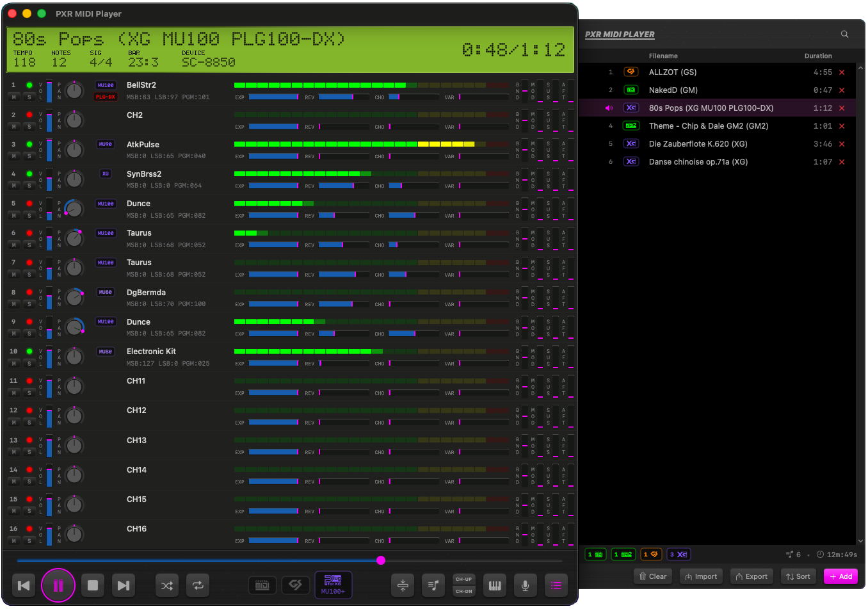868x609 pixels.
Task: Select the ALLZOT (GS) playlist entry
Action: [x=673, y=72]
